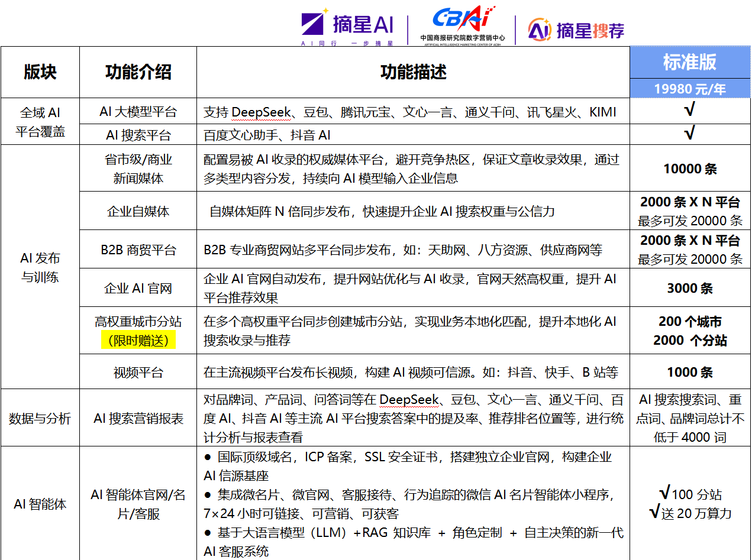Click the 不低于4000词 value cell

tap(690, 418)
